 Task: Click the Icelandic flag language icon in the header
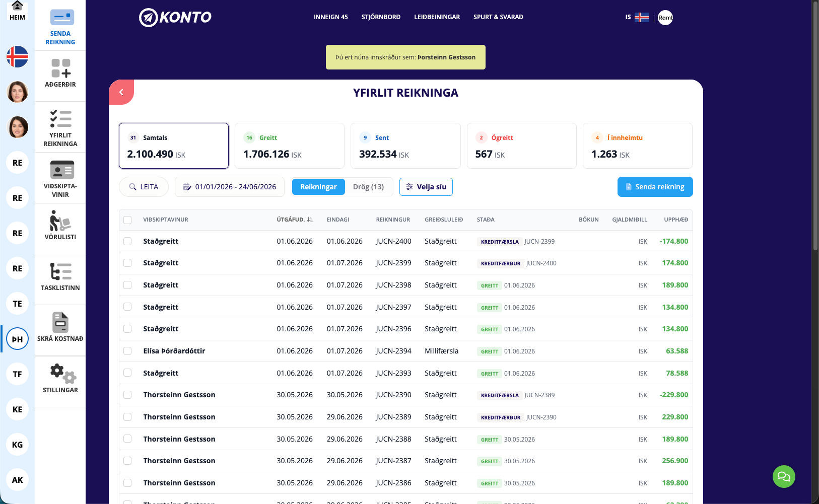(x=642, y=17)
